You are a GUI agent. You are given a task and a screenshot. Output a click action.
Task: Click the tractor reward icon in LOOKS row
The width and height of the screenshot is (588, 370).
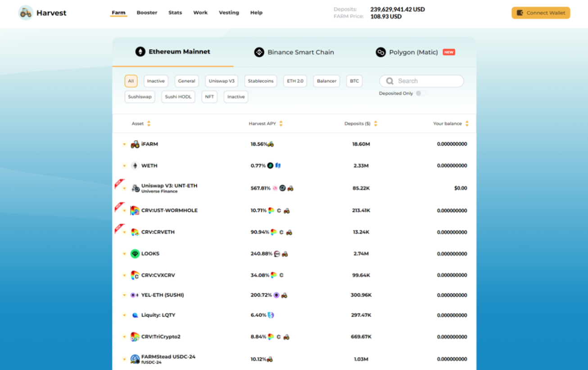(x=285, y=254)
